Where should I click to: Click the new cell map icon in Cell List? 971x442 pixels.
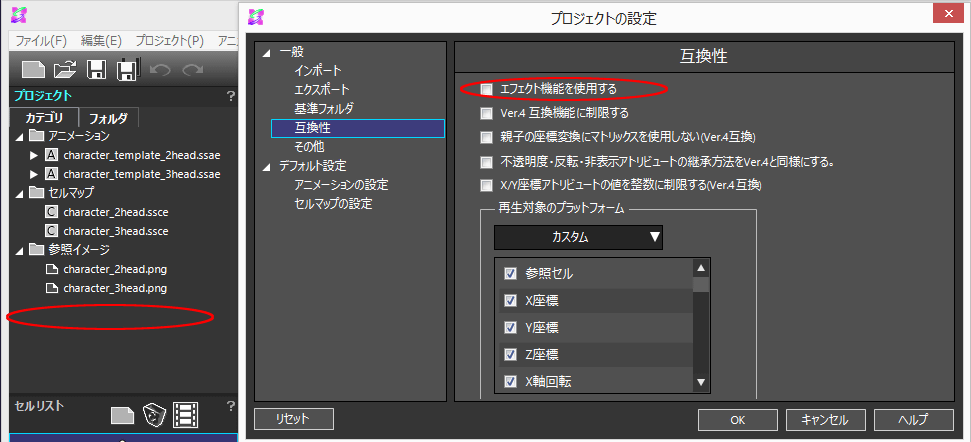pos(123,415)
